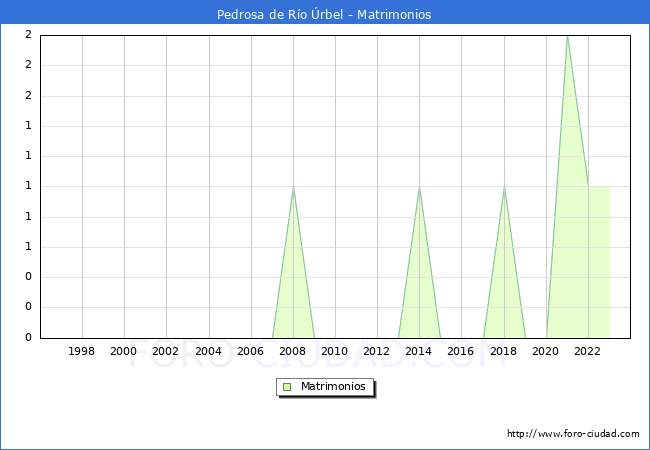Click the 2014 peak in the chart

[x=420, y=187]
